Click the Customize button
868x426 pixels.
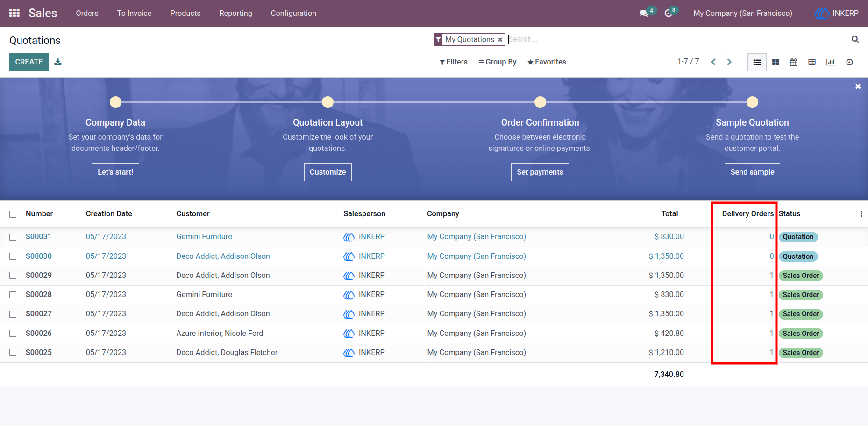click(328, 172)
